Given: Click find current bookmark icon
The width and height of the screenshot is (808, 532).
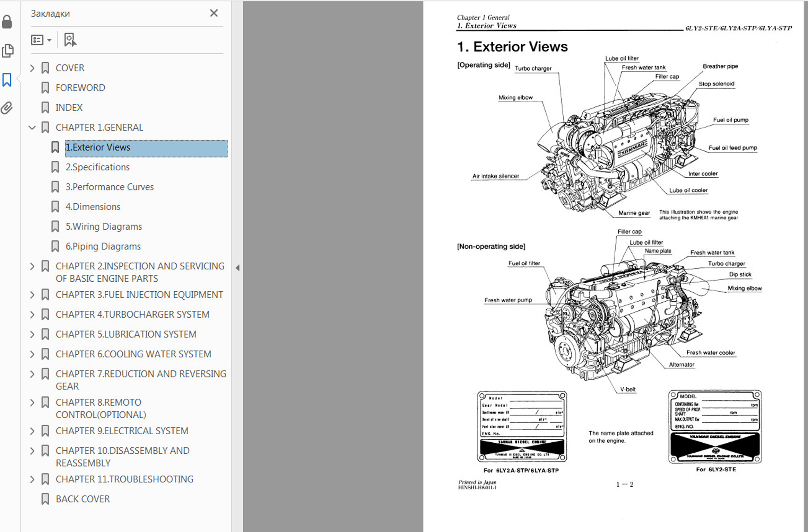Looking at the screenshot, I should [x=70, y=40].
